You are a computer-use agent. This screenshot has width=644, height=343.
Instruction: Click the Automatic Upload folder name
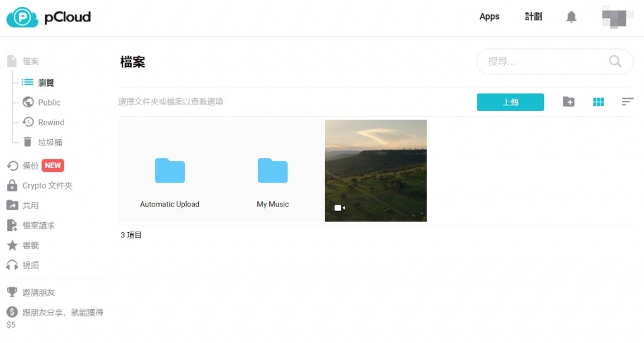tap(170, 204)
